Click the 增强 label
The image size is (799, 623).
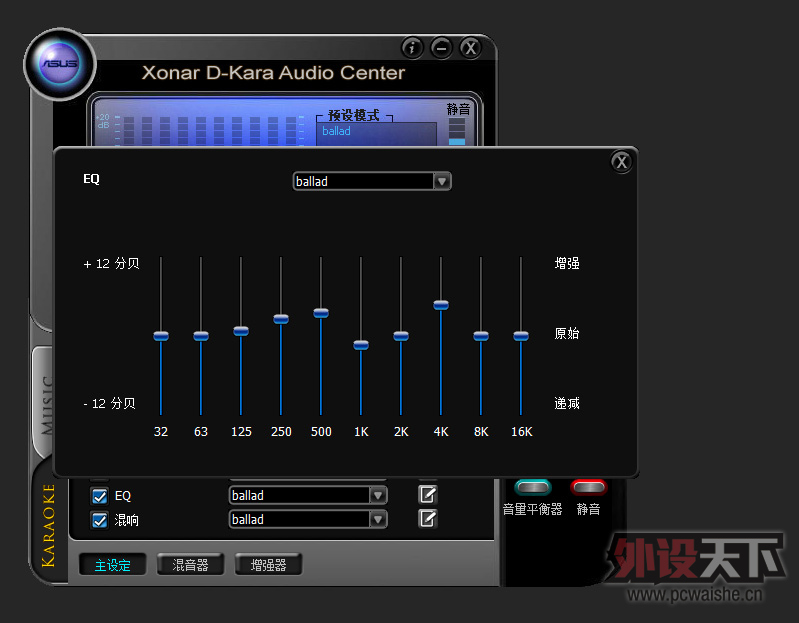click(x=567, y=263)
